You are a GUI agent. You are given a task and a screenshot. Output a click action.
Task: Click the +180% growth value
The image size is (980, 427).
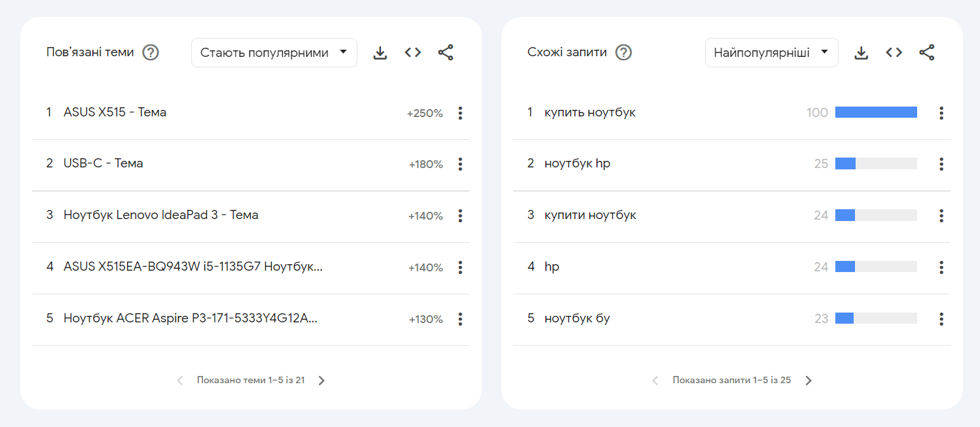pos(426,164)
